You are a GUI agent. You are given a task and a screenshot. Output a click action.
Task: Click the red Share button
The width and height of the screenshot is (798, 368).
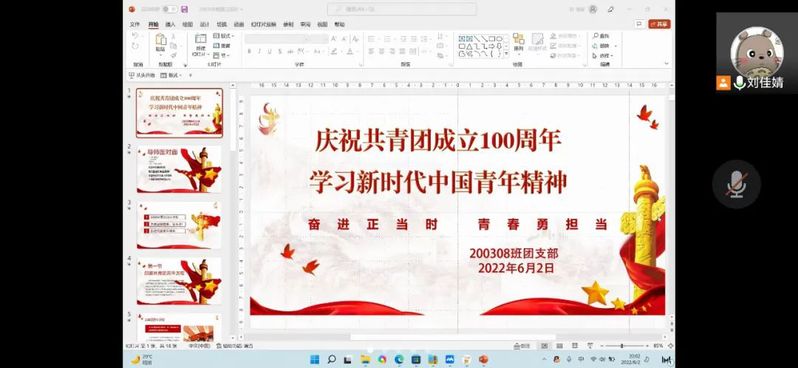(x=659, y=24)
